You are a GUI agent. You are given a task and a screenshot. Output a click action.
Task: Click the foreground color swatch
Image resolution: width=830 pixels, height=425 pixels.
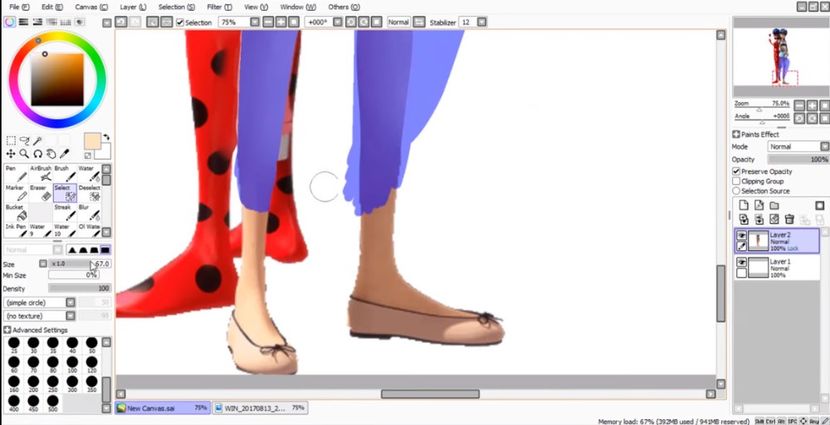[x=92, y=141]
